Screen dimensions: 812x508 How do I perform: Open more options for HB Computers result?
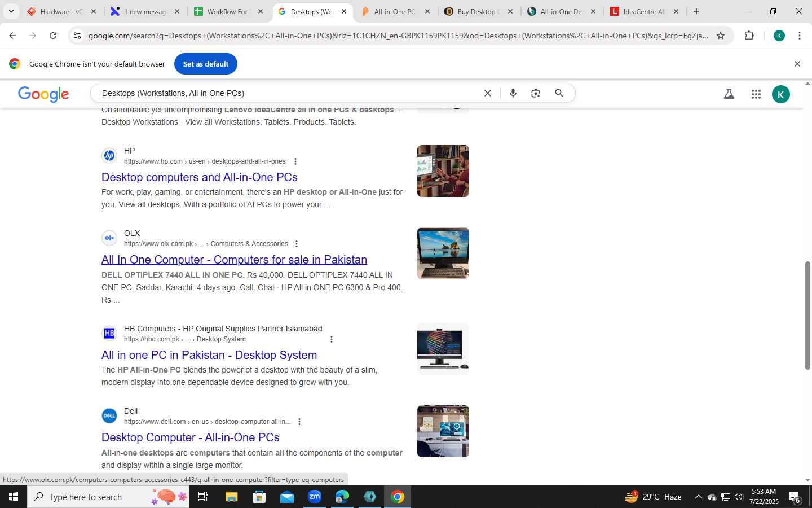tap(332, 339)
